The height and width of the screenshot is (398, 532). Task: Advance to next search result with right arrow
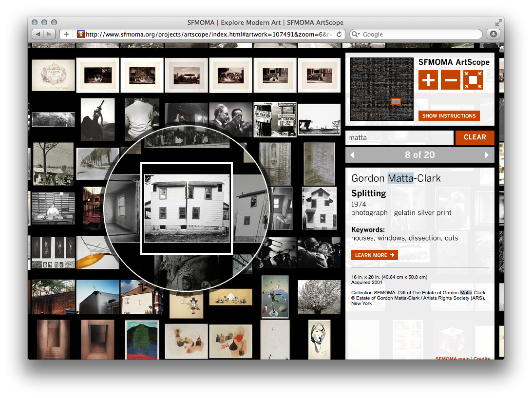[486, 154]
